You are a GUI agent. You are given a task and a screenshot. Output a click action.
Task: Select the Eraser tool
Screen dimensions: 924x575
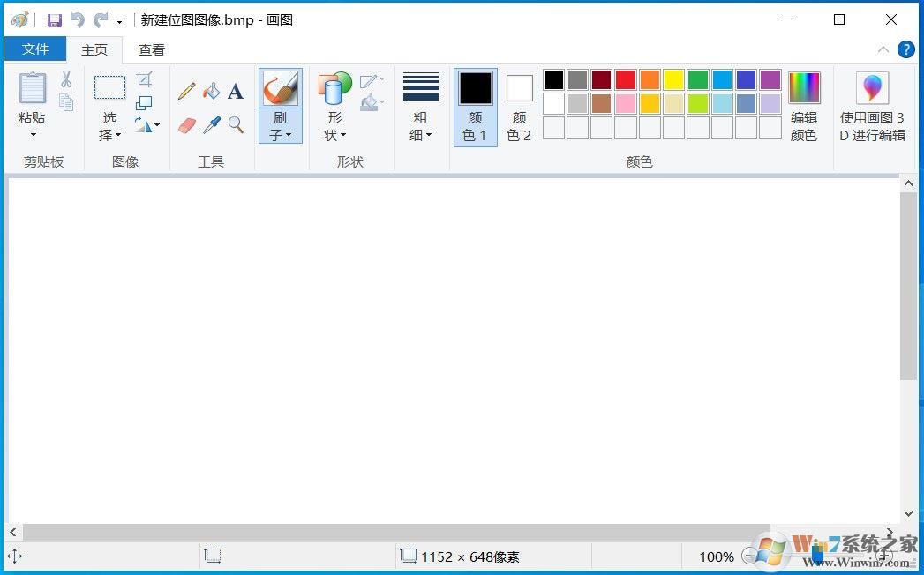186,124
